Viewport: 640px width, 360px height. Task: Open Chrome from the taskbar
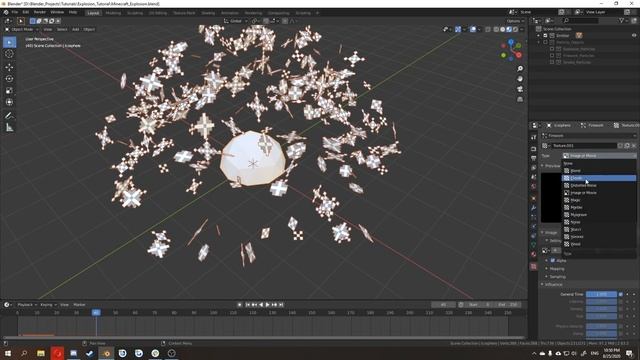point(155,353)
